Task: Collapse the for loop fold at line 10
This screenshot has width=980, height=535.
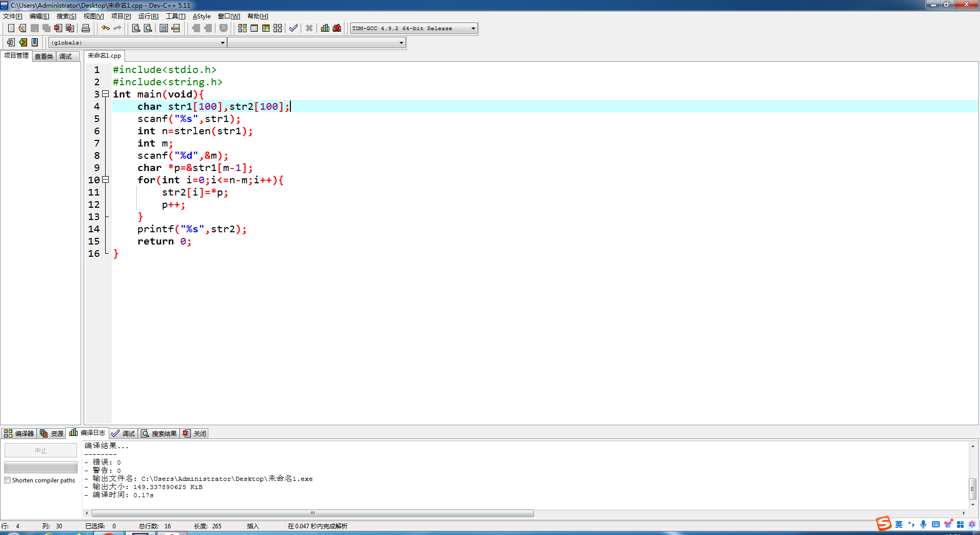Action: [106, 180]
